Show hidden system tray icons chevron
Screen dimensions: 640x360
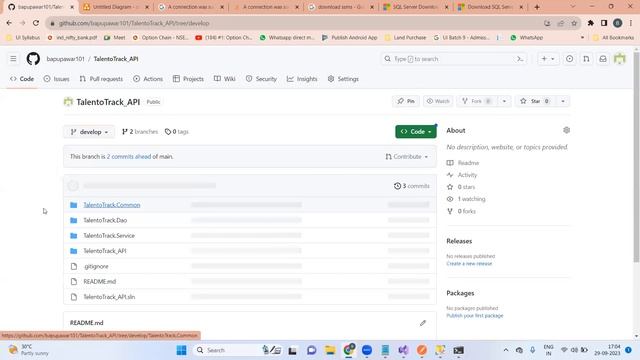506,350
